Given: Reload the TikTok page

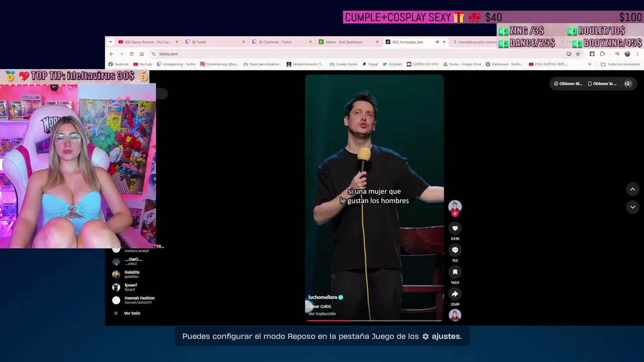Looking at the screenshot, I should click(x=131, y=54).
